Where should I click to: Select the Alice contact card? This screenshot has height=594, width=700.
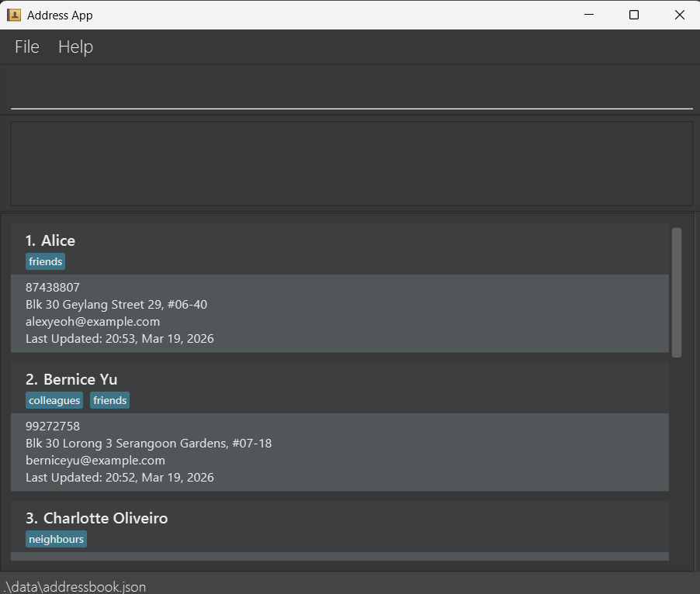pos(339,241)
